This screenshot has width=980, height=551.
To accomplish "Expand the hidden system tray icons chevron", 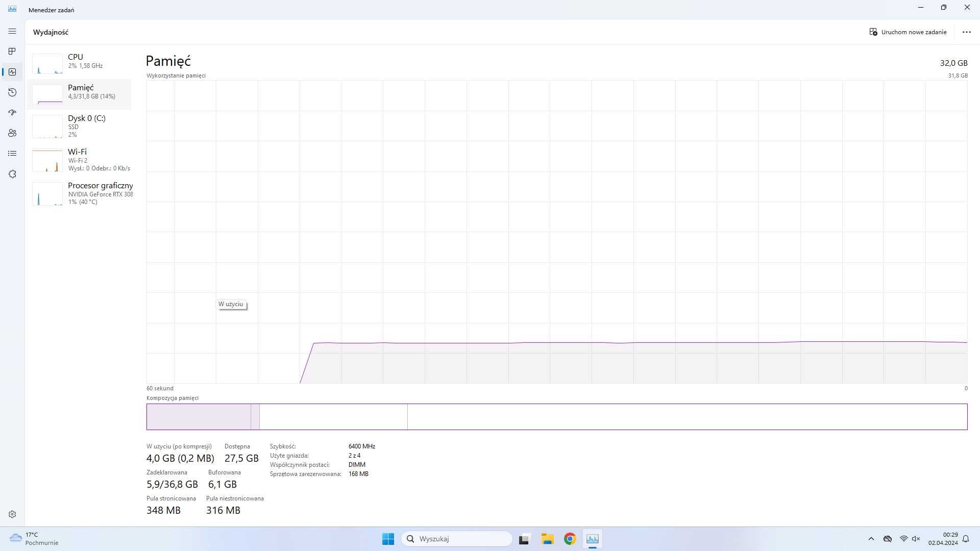I will 871,539.
